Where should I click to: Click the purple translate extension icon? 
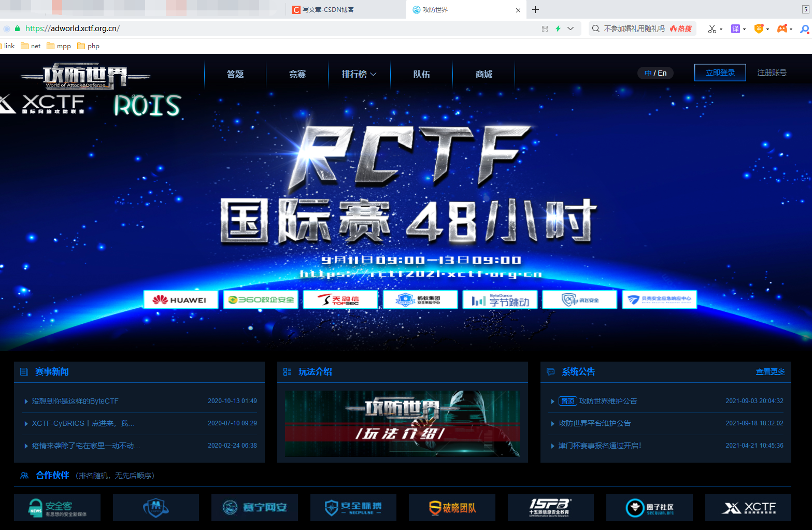point(735,28)
